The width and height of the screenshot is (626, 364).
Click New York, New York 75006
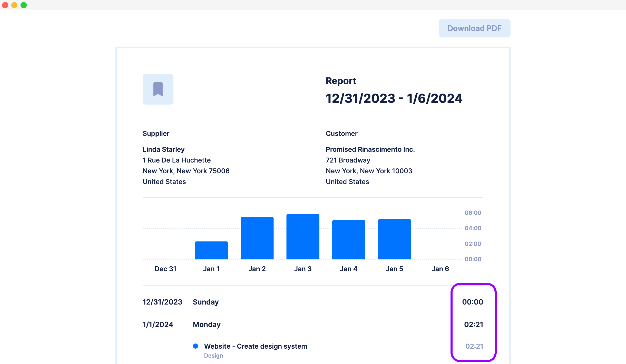tap(186, 171)
